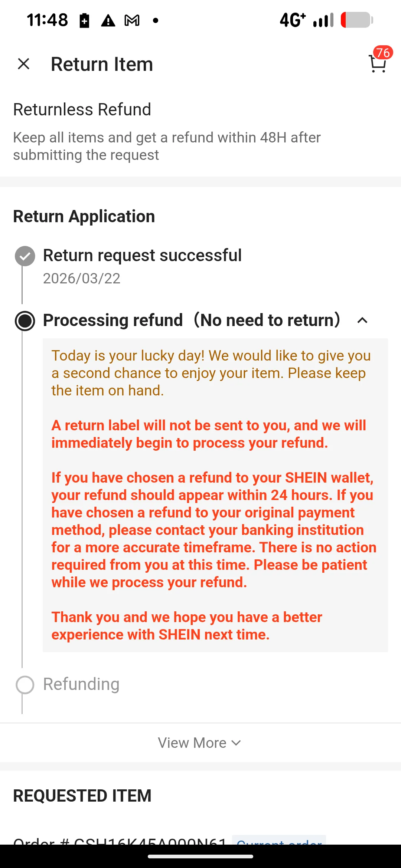Tap the warning triangle status icon
The width and height of the screenshot is (401, 868).
(108, 20)
